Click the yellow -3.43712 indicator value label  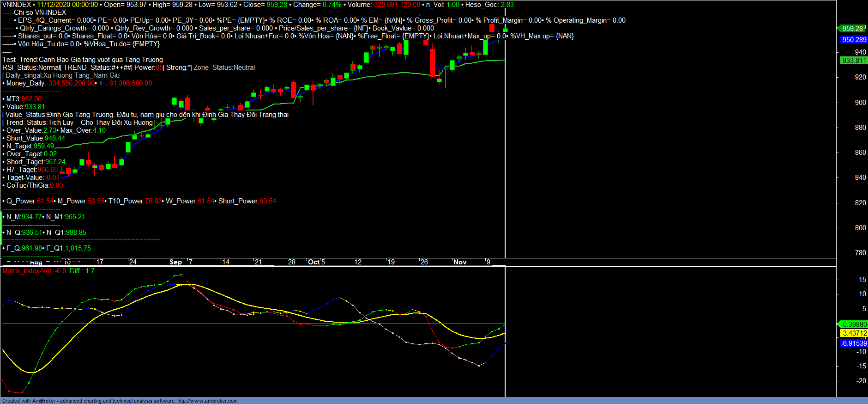coord(854,333)
